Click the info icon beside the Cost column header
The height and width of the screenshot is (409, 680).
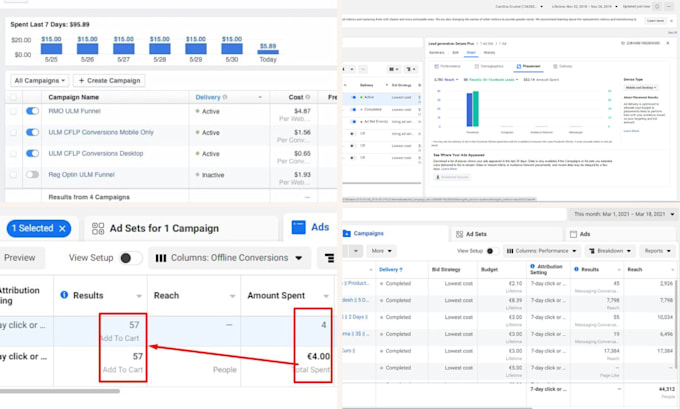pyautogui.click(x=308, y=97)
